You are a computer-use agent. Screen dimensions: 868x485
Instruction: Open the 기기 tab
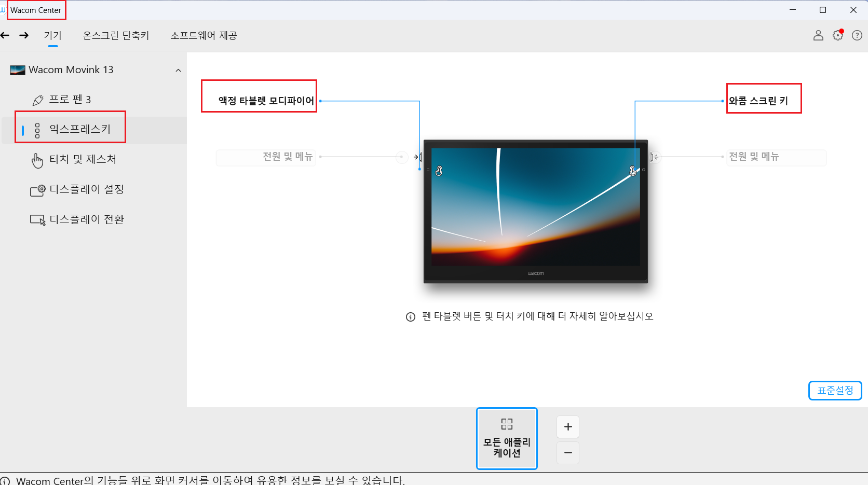[x=53, y=35]
